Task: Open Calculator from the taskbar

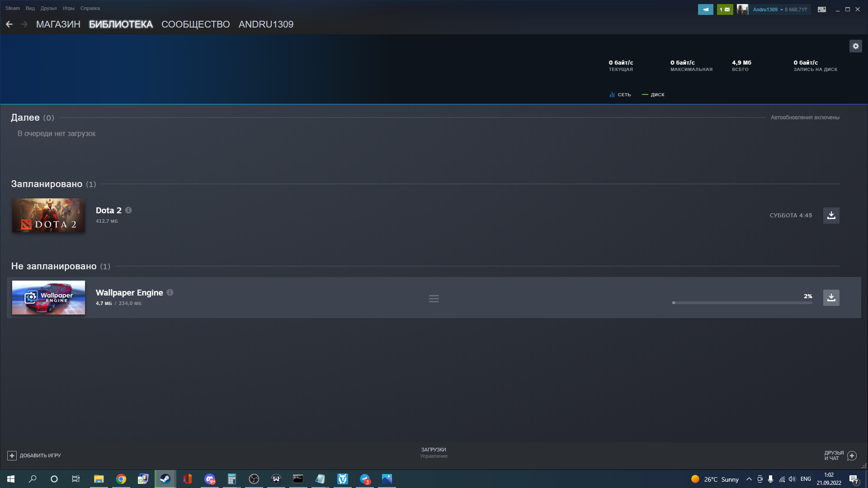Action: [x=232, y=479]
